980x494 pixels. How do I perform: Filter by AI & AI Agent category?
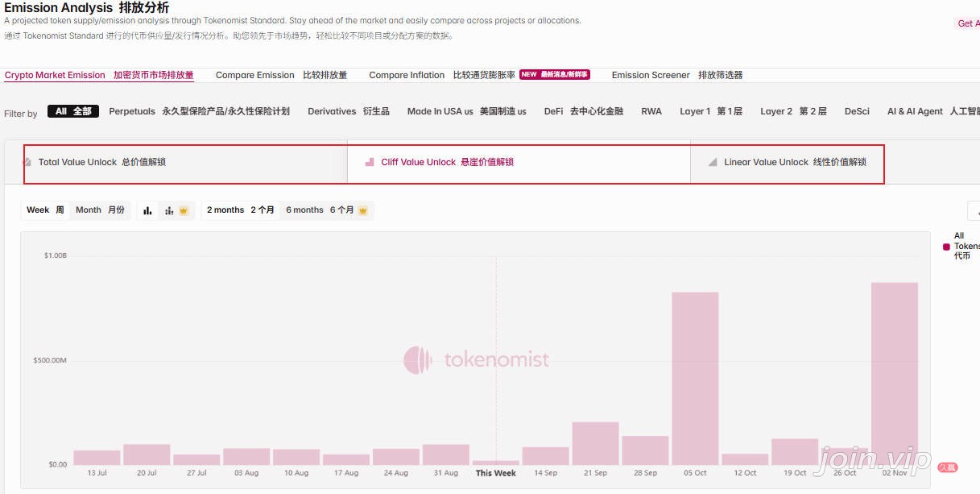pos(933,111)
